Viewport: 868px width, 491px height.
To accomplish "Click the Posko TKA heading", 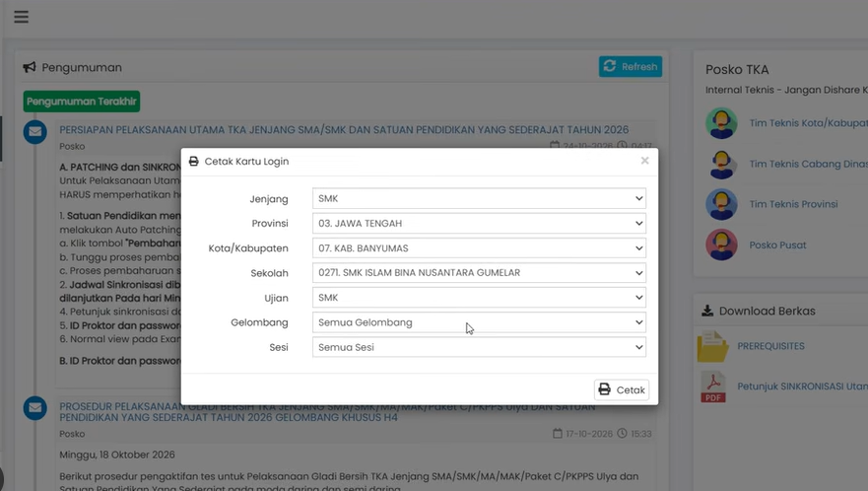I will [x=737, y=70].
